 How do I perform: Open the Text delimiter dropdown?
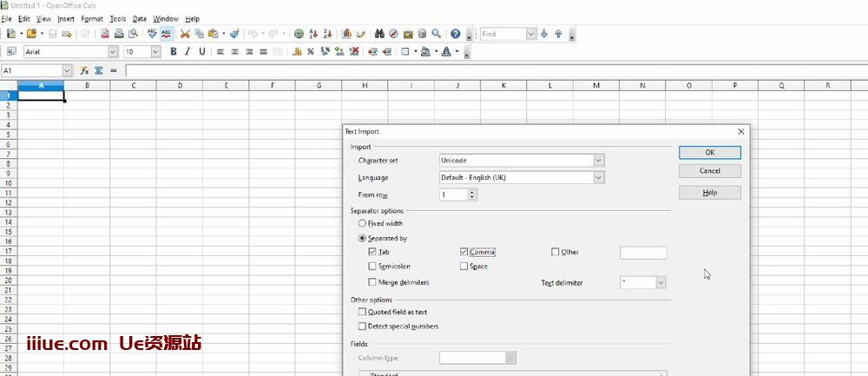coord(661,282)
